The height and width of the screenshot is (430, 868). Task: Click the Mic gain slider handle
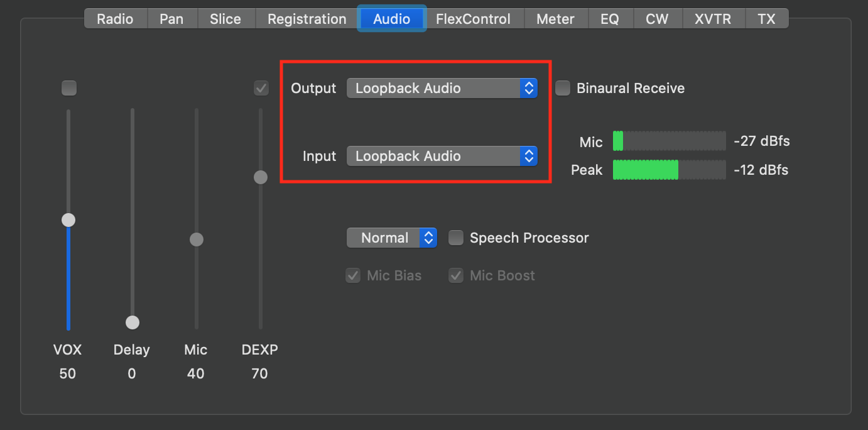tap(196, 239)
